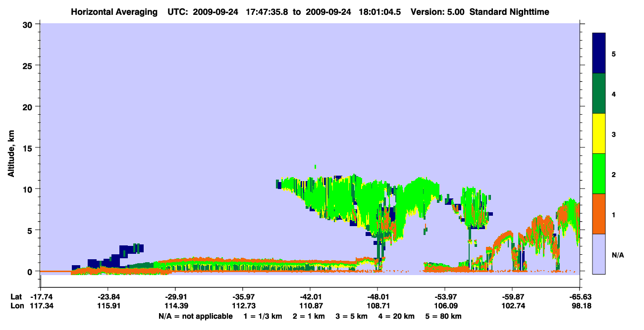The image size is (644, 330).
Task: Click the y-axis tick label 25
Action: tap(28, 65)
